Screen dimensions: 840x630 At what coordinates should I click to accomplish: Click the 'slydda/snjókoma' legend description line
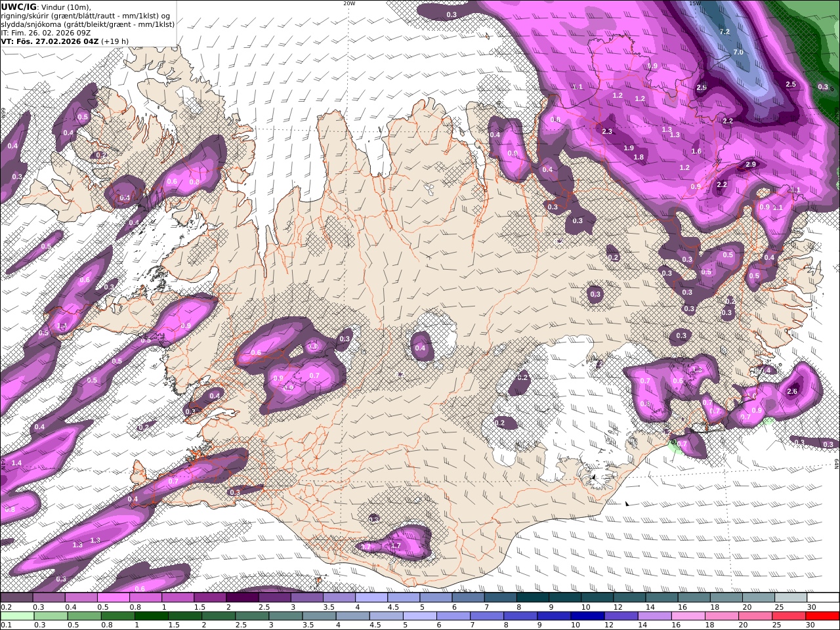point(87,24)
